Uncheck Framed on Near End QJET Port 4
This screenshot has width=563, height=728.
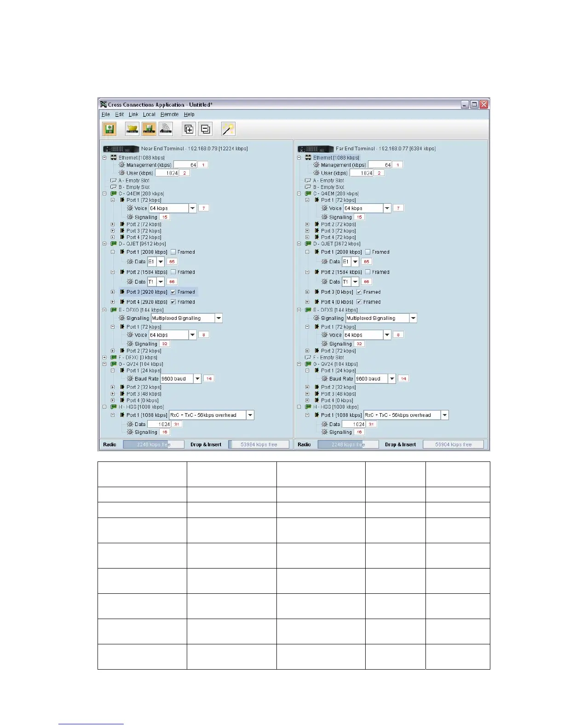pyautogui.click(x=173, y=302)
